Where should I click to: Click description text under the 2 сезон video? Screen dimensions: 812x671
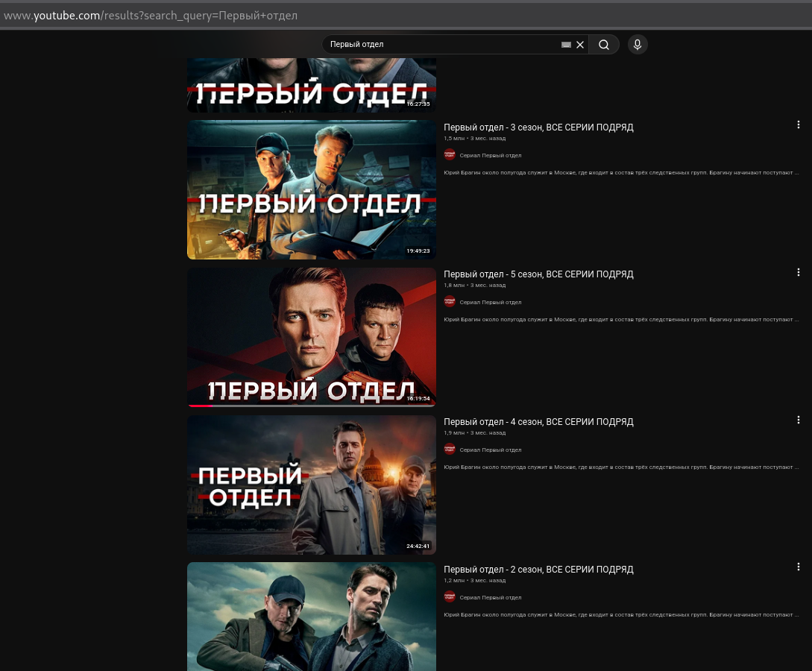pyautogui.click(x=621, y=614)
